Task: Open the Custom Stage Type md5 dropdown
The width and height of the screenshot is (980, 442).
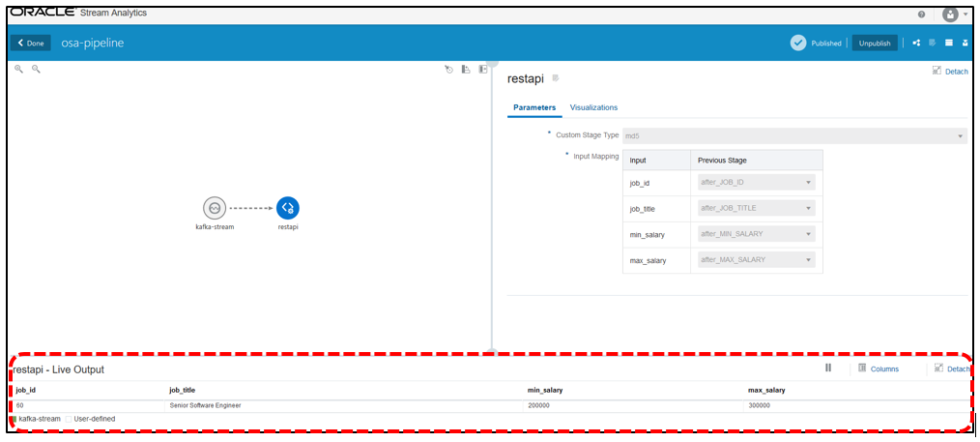Action: (795, 135)
